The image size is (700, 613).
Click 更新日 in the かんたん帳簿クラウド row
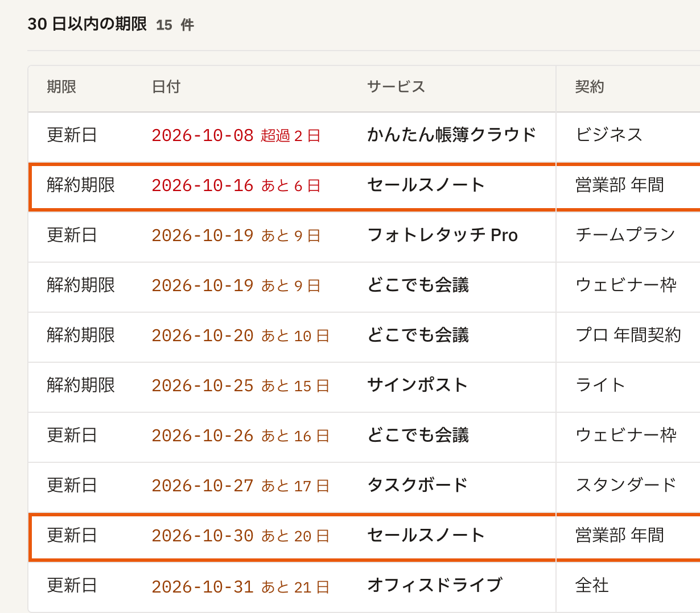(72, 135)
